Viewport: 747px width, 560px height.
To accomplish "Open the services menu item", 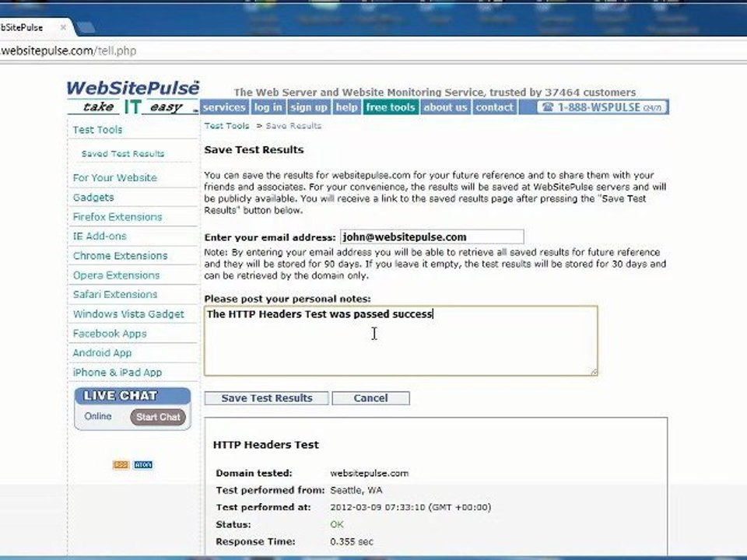I will (x=224, y=107).
